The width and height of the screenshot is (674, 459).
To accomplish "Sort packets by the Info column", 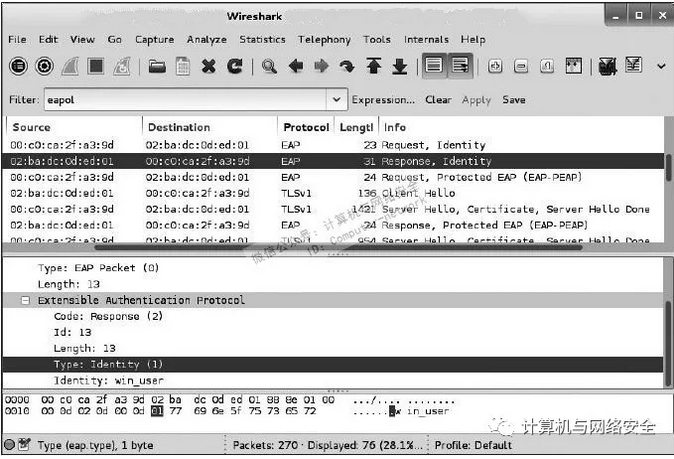I will coord(523,127).
